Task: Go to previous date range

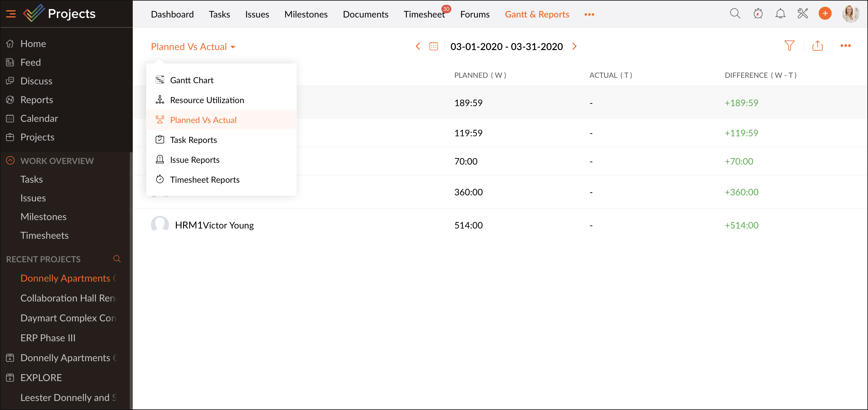Action: [x=418, y=46]
